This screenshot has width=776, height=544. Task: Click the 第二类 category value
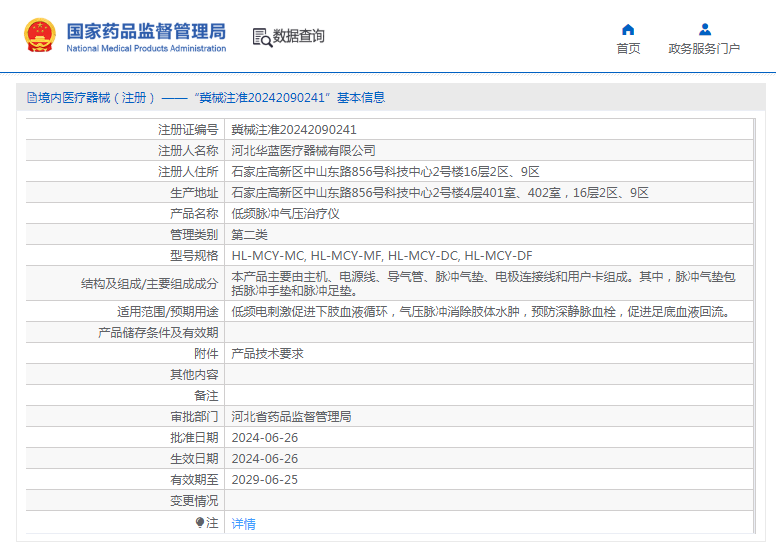tap(249, 235)
